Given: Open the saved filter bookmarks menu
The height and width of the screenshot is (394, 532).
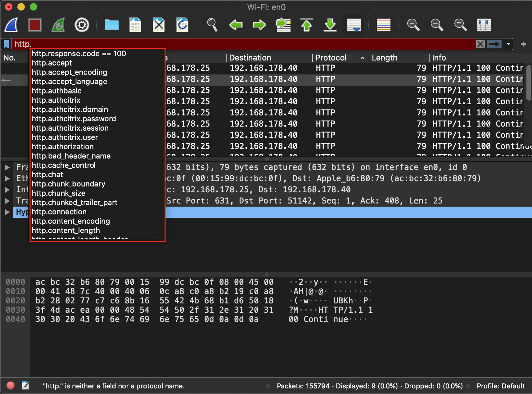Looking at the screenshot, I should click(6, 44).
